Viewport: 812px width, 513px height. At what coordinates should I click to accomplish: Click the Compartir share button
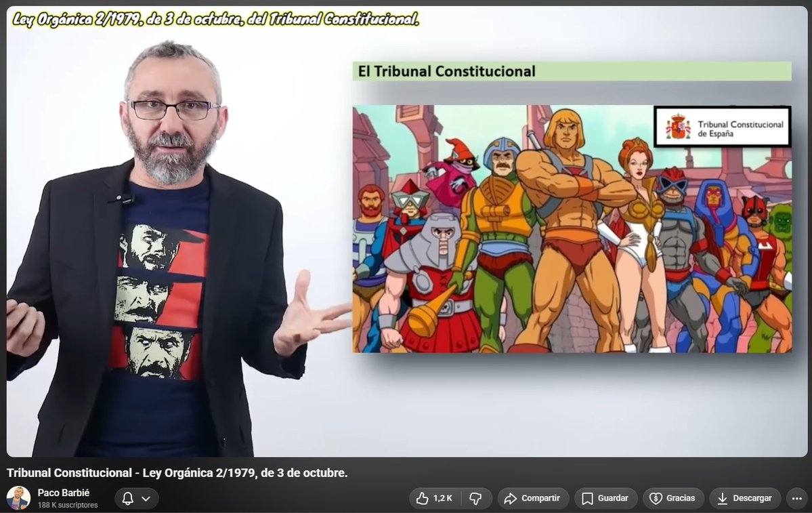[x=533, y=499]
